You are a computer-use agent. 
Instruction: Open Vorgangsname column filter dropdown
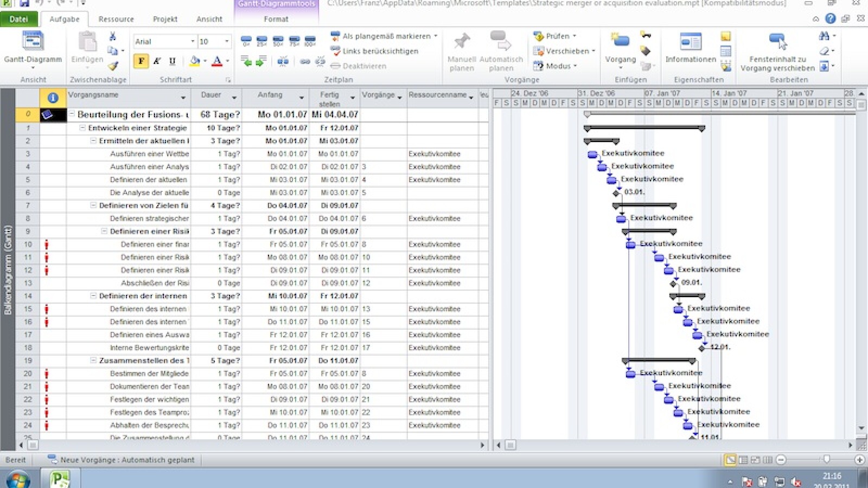pos(183,98)
